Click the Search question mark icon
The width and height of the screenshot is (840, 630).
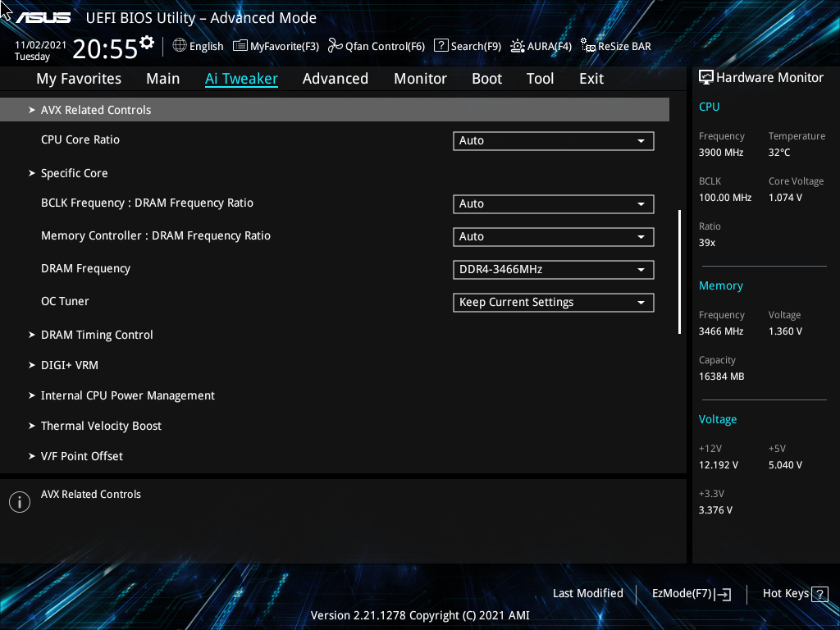pos(441,46)
